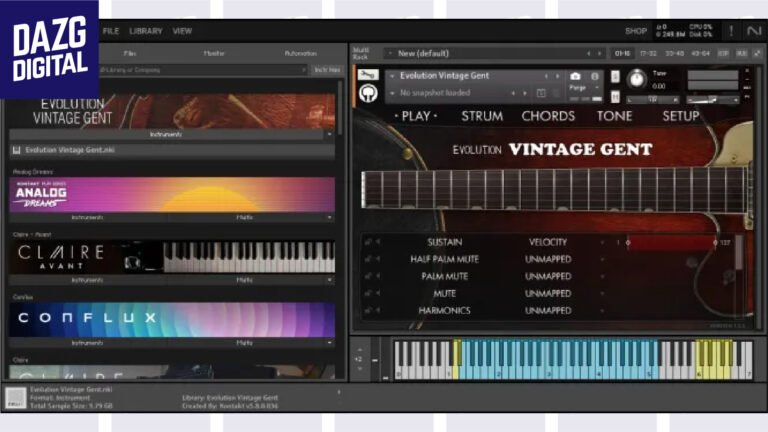Click the first small icon on the Mute row
Image resolution: width=768 pixels, height=432 pixels.
[367, 293]
